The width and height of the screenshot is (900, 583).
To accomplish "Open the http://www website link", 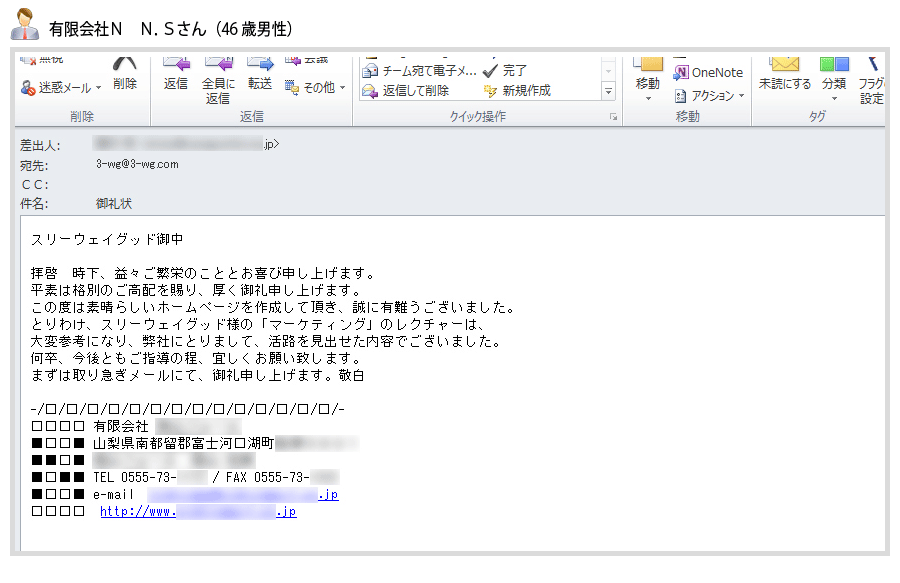I will pyautogui.click(x=198, y=512).
